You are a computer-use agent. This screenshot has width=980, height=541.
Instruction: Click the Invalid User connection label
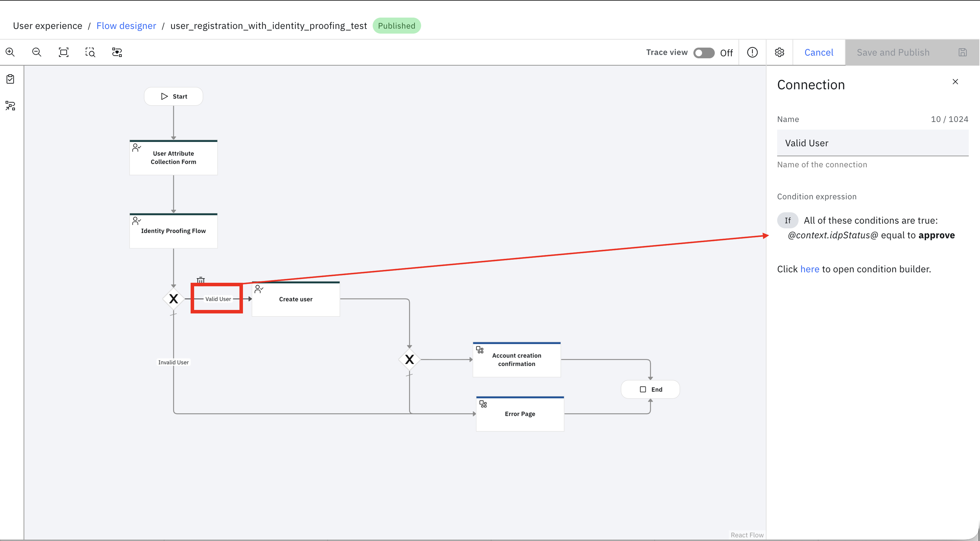click(173, 362)
